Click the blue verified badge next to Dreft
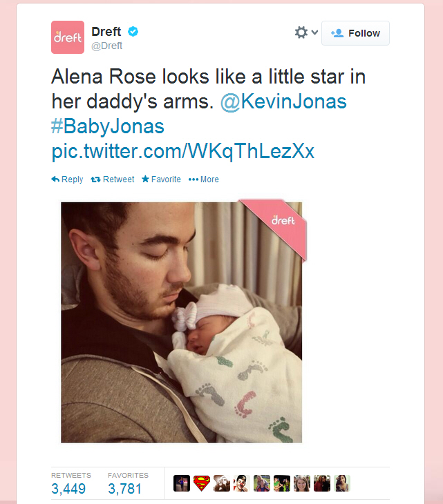The width and height of the screenshot is (443, 504). coord(133,32)
